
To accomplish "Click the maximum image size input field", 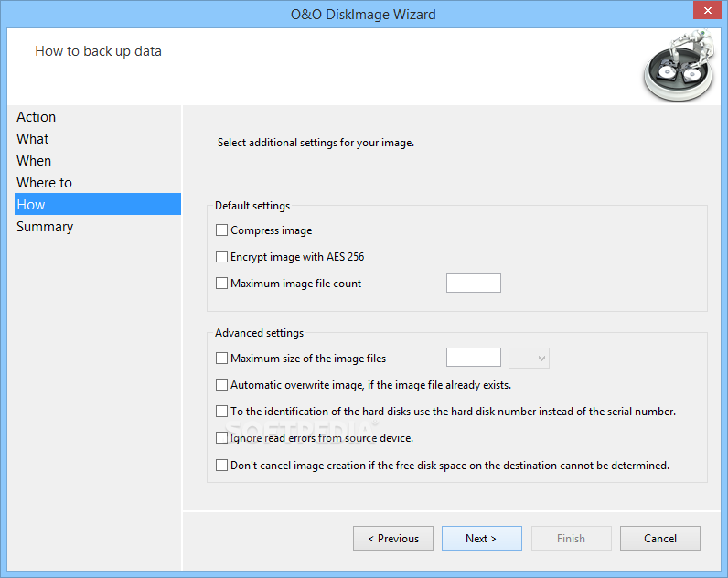I will click(x=474, y=358).
